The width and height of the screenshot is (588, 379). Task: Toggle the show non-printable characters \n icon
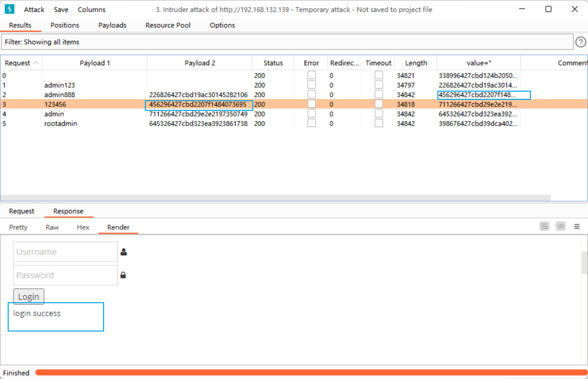(x=560, y=226)
